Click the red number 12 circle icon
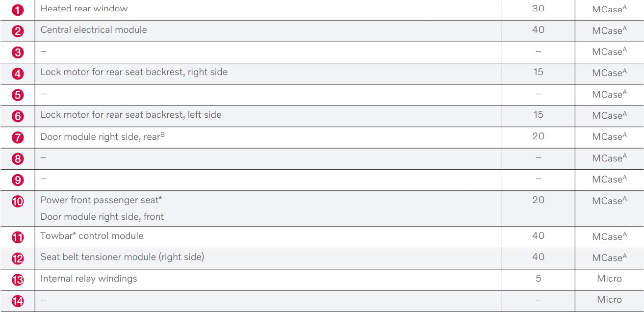The image size is (644, 312). point(17,259)
